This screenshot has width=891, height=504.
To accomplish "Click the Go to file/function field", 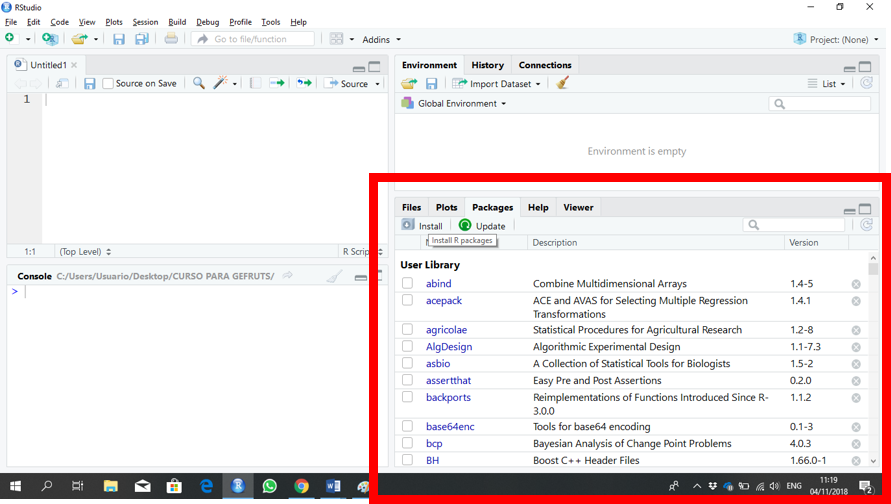I will tap(252, 39).
